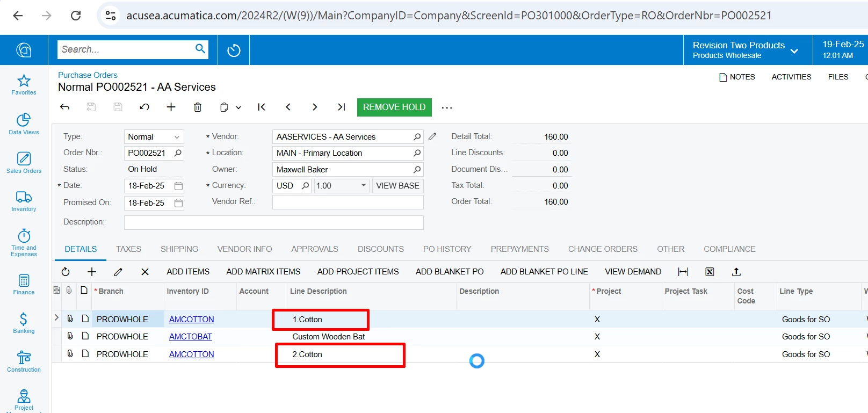This screenshot has width=868, height=413.
Task: Open NOTES for this order
Action: click(737, 77)
